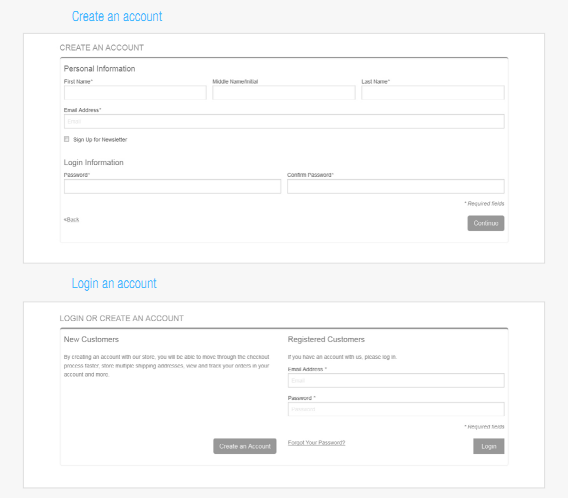Image resolution: width=568 pixels, height=498 pixels.
Task: Click the First Name input field
Action: point(135,93)
